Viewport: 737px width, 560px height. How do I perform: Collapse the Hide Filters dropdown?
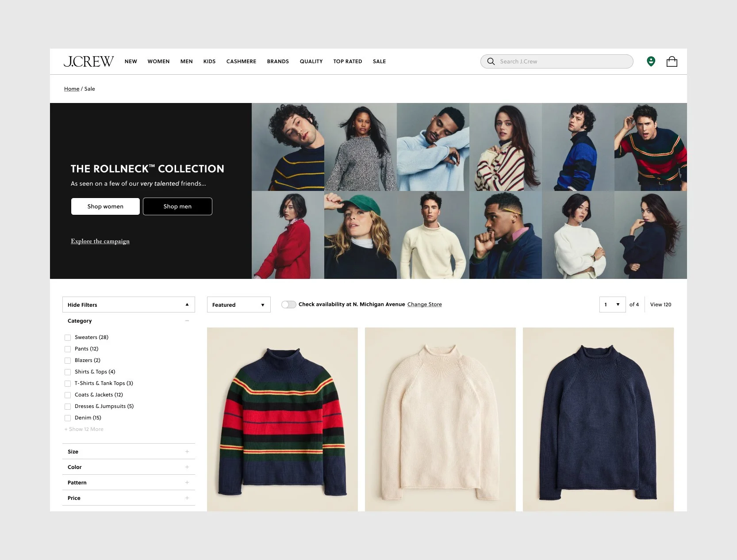(129, 305)
